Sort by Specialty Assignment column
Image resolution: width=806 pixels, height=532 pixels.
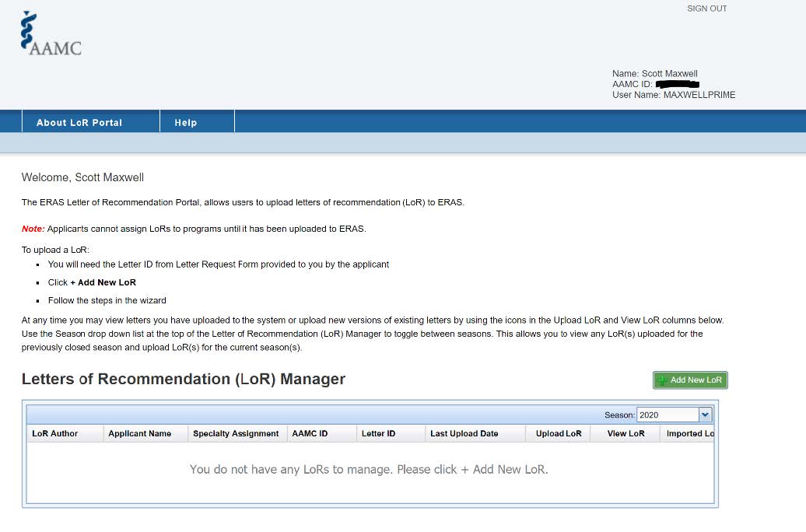[236, 433]
